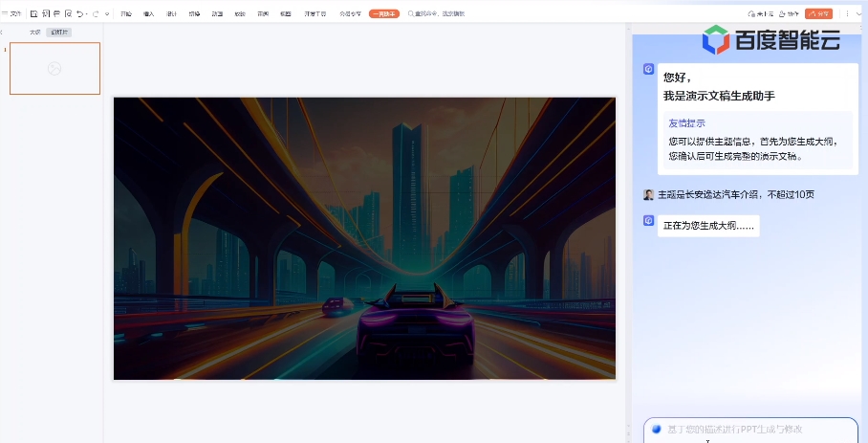Select slide 1 thumbnail in panel
The image size is (868, 443).
point(54,69)
